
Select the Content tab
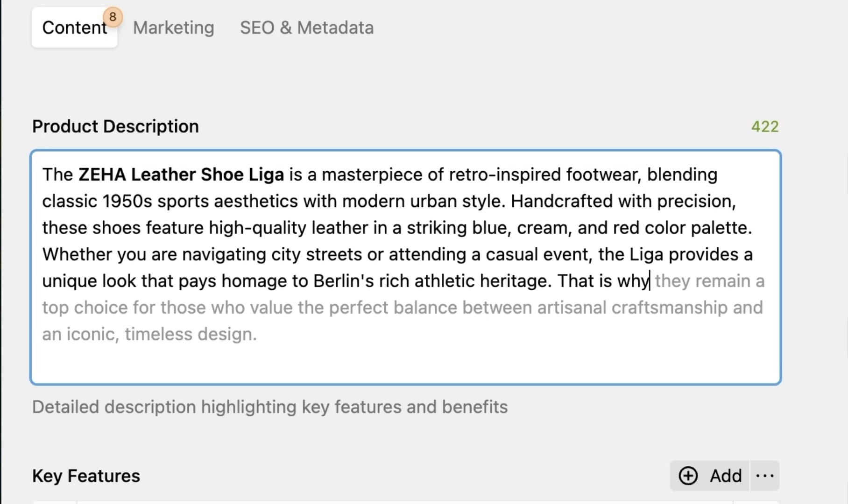(x=74, y=28)
